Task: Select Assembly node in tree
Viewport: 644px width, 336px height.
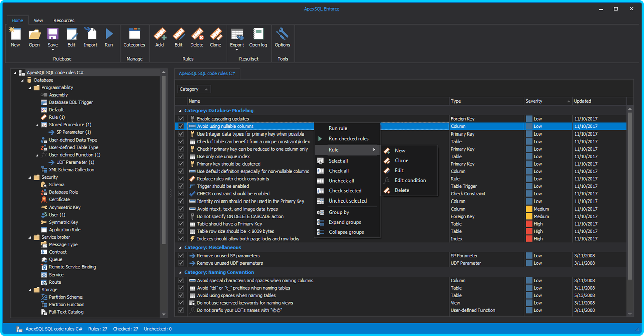Action: (x=58, y=95)
